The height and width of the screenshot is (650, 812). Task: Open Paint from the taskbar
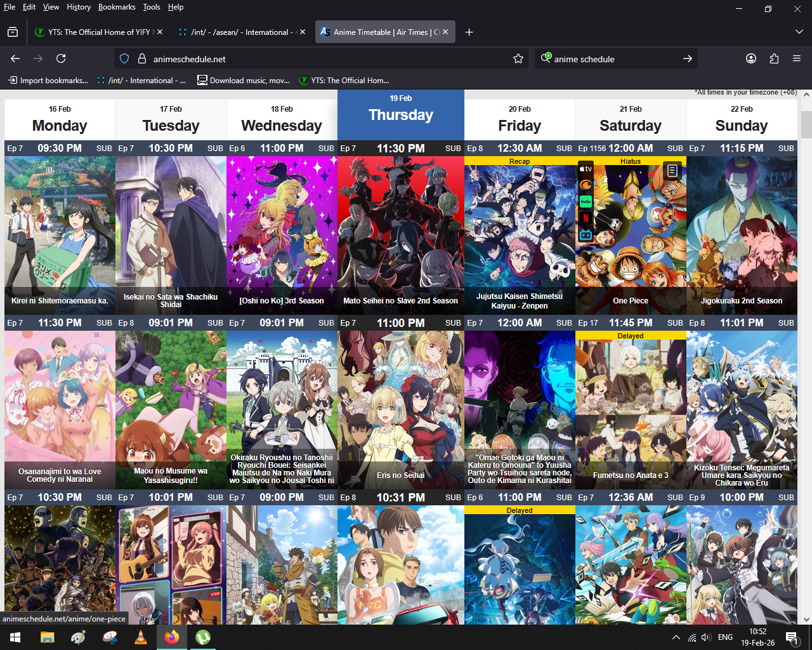click(x=78, y=637)
